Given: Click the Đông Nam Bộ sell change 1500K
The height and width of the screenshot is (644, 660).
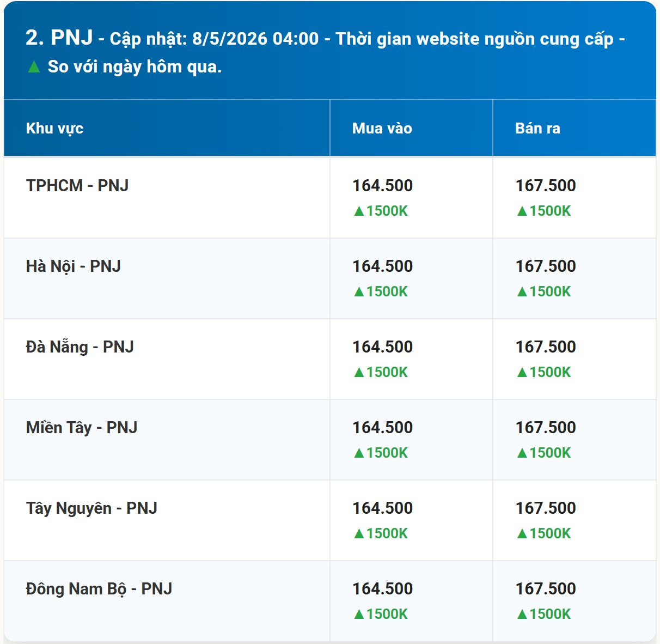Looking at the screenshot, I should tap(543, 614).
